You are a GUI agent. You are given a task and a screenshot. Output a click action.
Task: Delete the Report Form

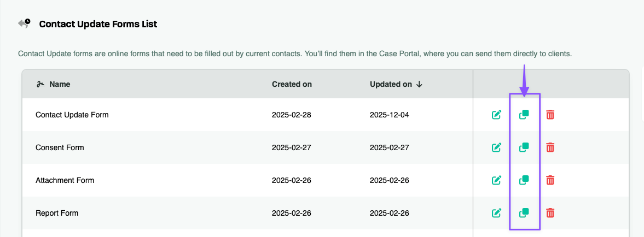(550, 213)
